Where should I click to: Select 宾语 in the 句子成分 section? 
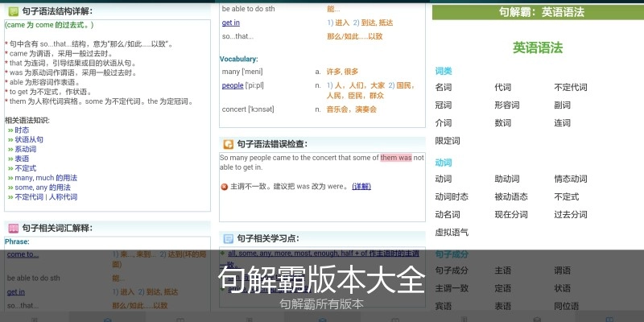click(444, 306)
